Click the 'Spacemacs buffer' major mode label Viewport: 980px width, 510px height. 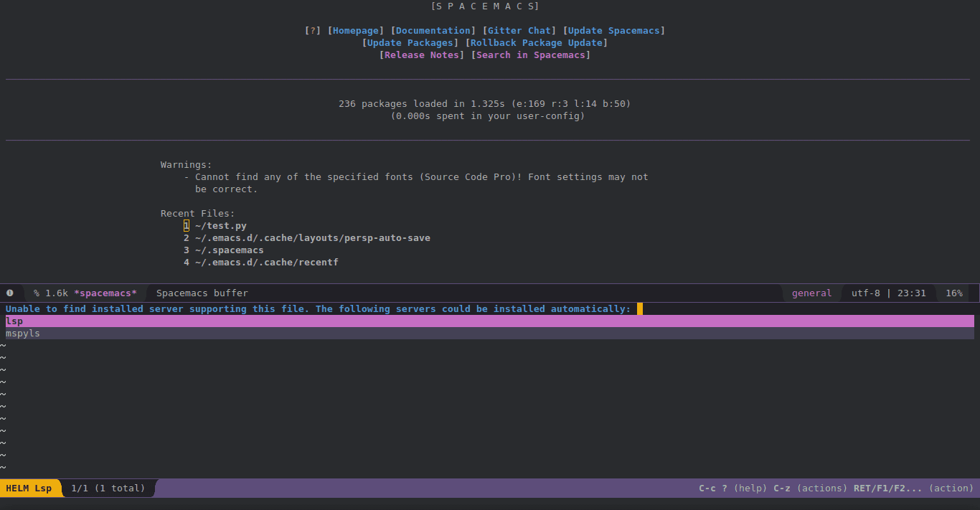tap(202, 293)
